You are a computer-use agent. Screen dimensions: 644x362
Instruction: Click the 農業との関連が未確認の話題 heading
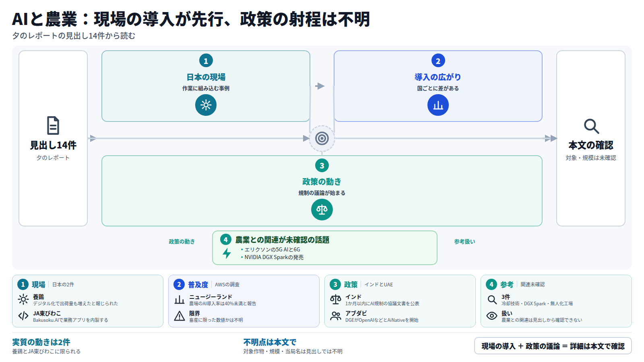pos(282,240)
